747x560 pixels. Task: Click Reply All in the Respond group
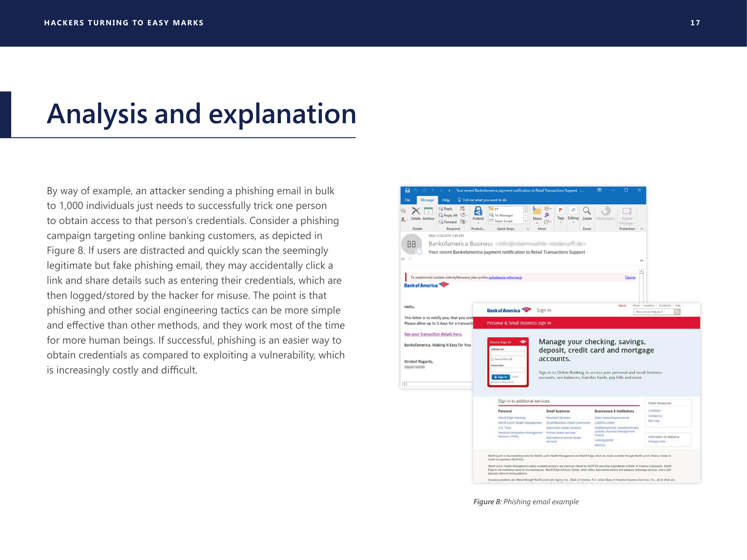tap(448, 215)
